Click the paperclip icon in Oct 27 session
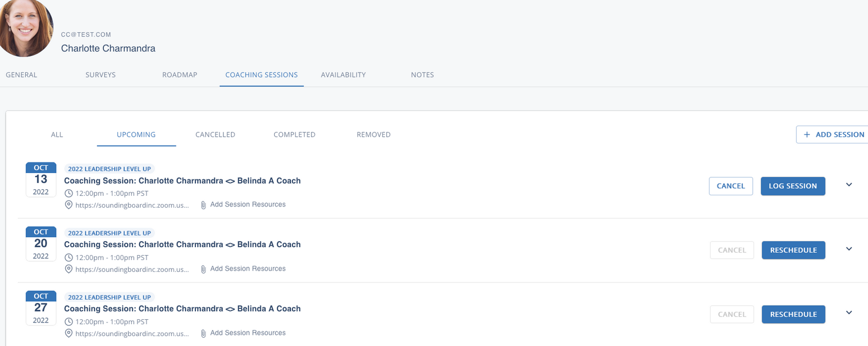Viewport: 868px width, 346px height. click(x=204, y=333)
